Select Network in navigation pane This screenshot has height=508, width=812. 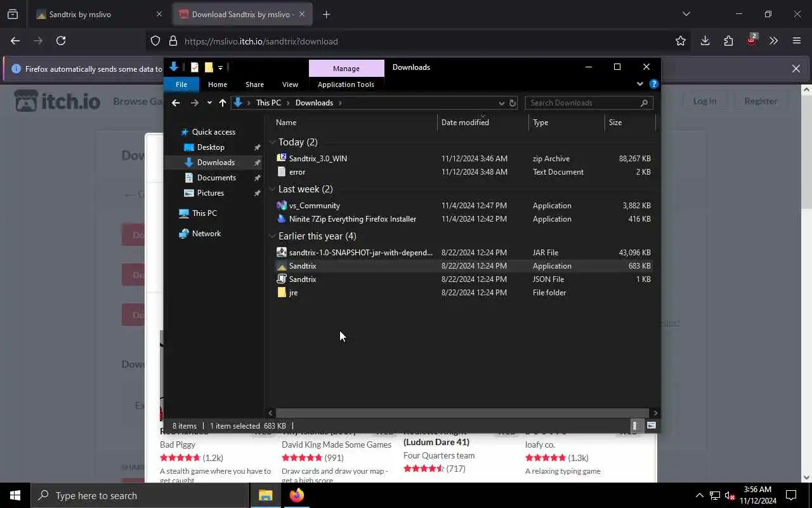[x=206, y=233]
